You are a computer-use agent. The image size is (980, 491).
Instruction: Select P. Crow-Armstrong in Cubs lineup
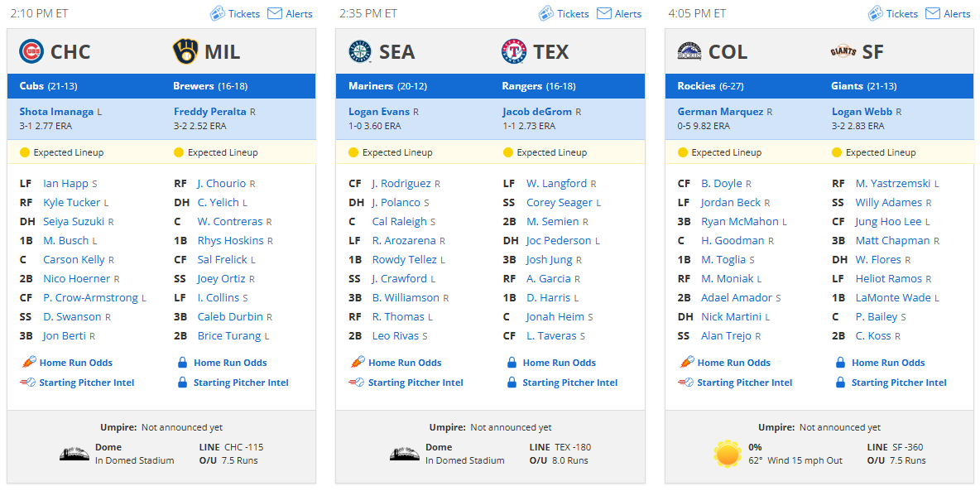tap(90, 298)
